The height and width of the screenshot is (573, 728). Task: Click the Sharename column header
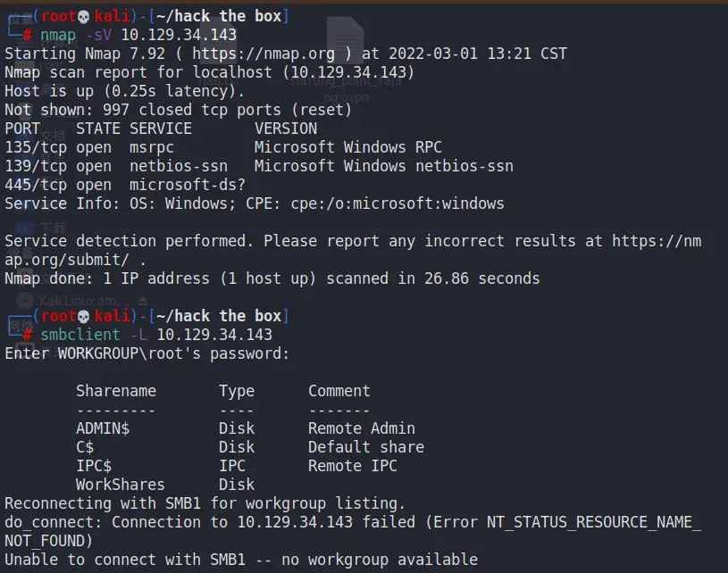tap(116, 391)
